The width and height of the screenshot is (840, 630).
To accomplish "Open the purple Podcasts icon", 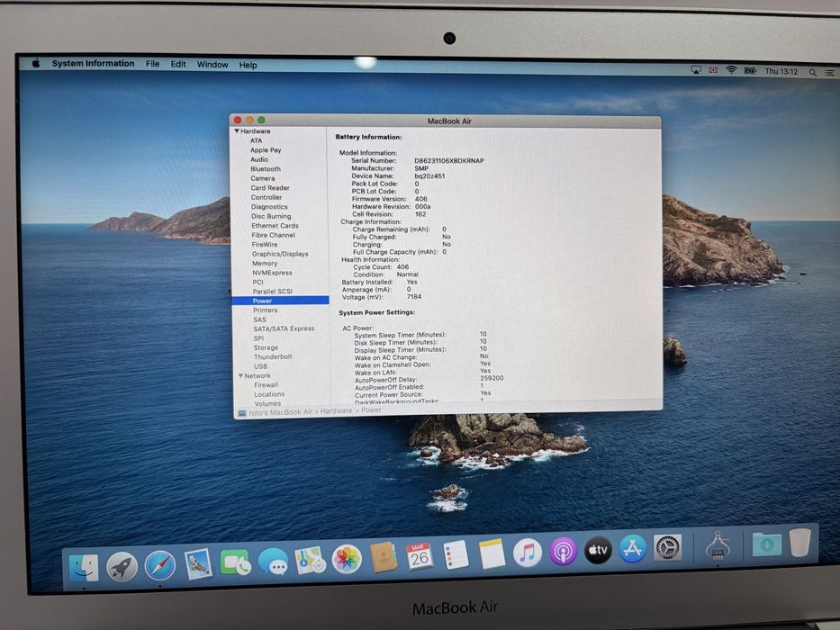I will [563, 551].
